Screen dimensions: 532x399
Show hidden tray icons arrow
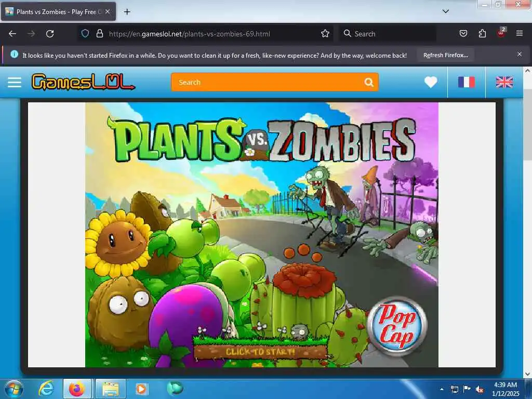[442, 389]
